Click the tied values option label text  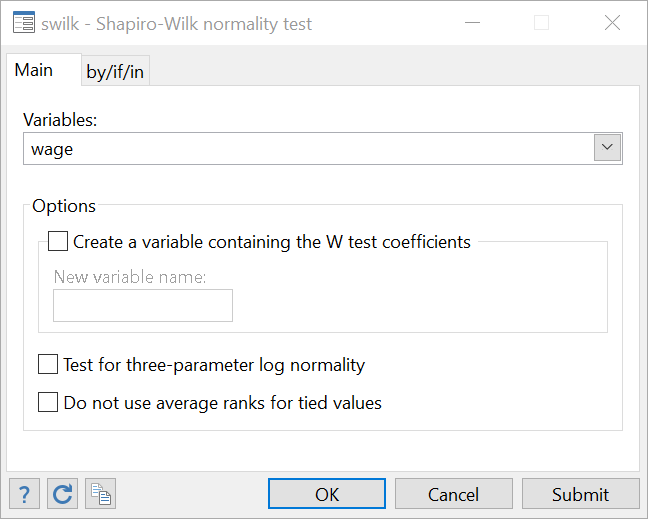(x=223, y=403)
